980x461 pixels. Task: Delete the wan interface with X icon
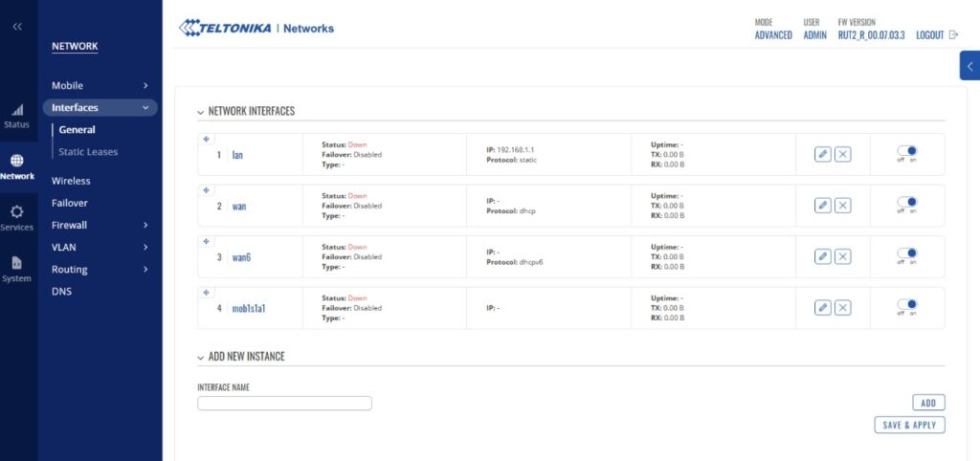click(x=842, y=206)
